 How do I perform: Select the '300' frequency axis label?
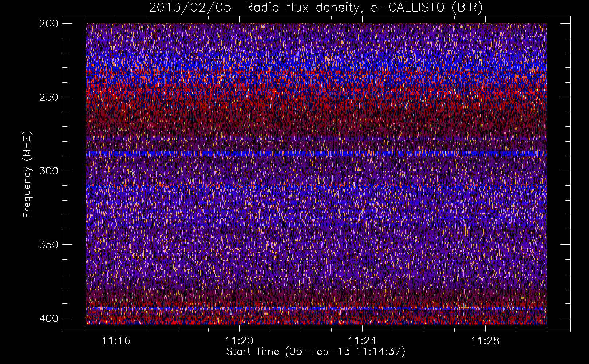pyautogui.click(x=48, y=171)
